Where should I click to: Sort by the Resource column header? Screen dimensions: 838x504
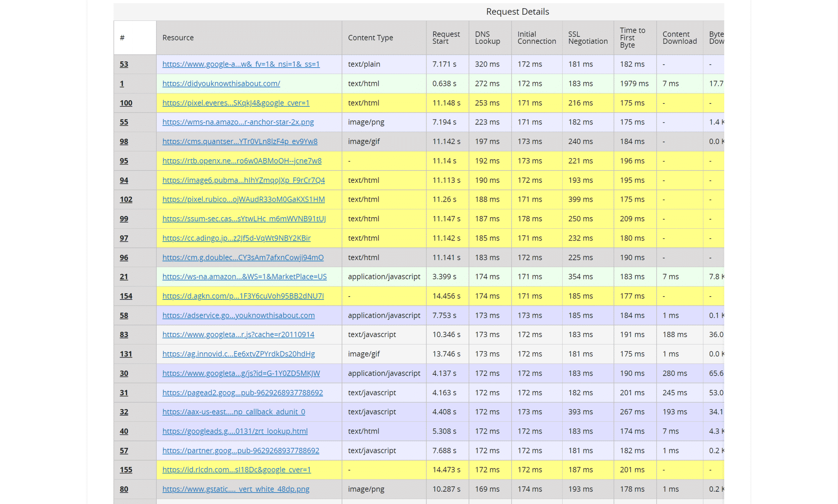click(x=178, y=37)
